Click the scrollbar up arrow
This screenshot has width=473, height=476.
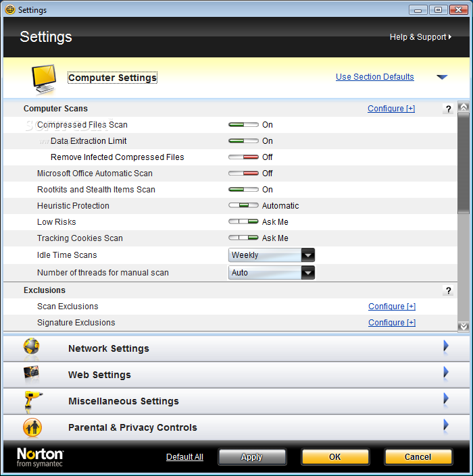point(464,107)
